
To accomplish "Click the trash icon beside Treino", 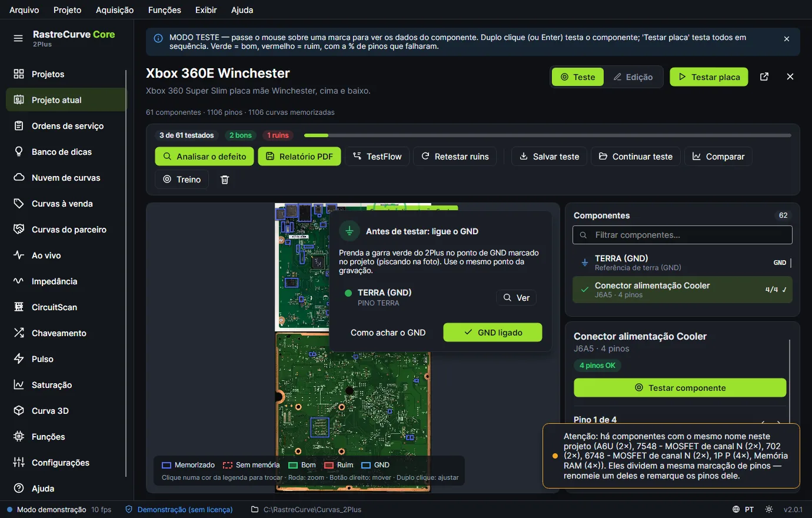I will pyautogui.click(x=225, y=180).
